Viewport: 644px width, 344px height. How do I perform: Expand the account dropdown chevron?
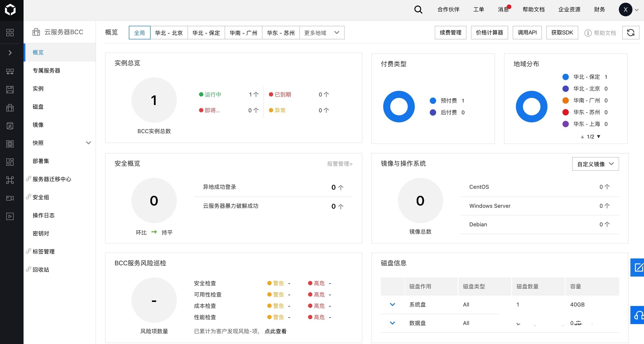[x=637, y=10]
